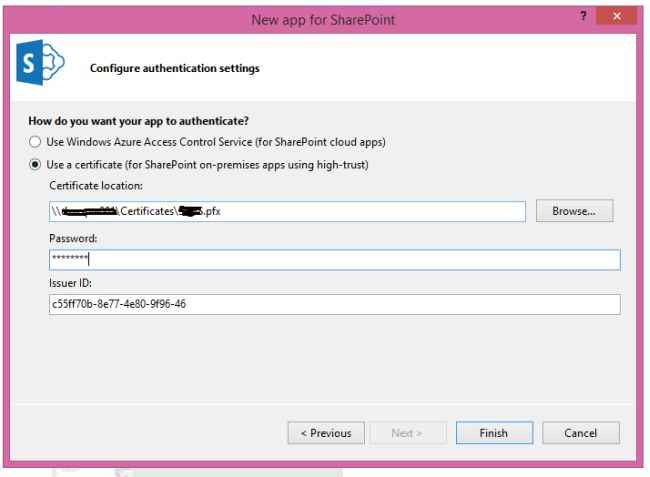Click the disabled Next button
This screenshot has width=650, height=477.
407,433
